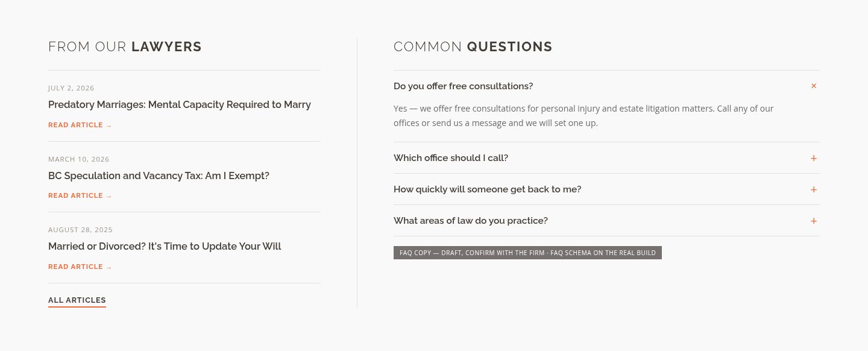868x351 pixels.
Task: Click the free consultations answer paragraph
Action: (x=583, y=116)
